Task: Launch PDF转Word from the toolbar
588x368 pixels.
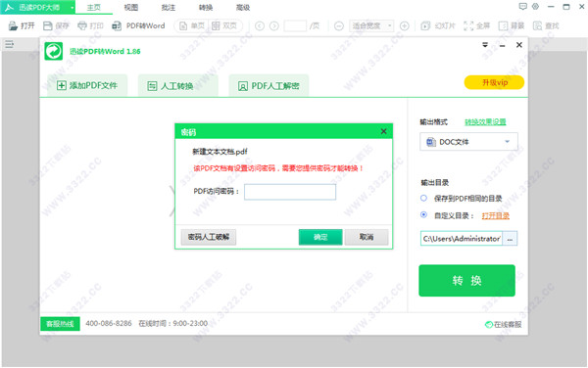Action: (x=139, y=25)
